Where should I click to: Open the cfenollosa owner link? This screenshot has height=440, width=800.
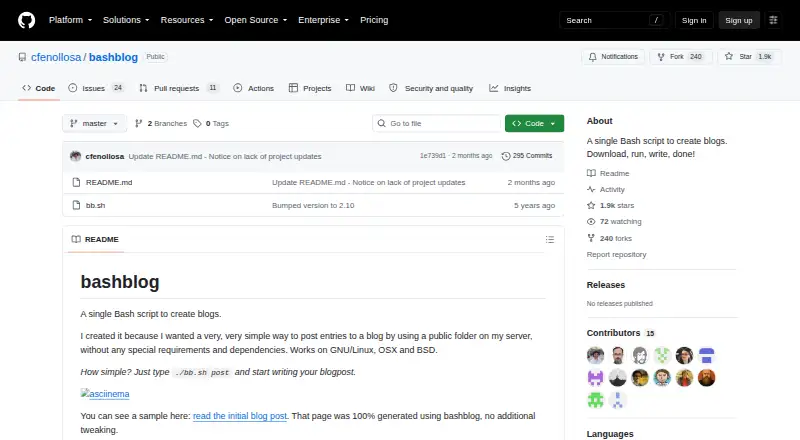coord(56,57)
